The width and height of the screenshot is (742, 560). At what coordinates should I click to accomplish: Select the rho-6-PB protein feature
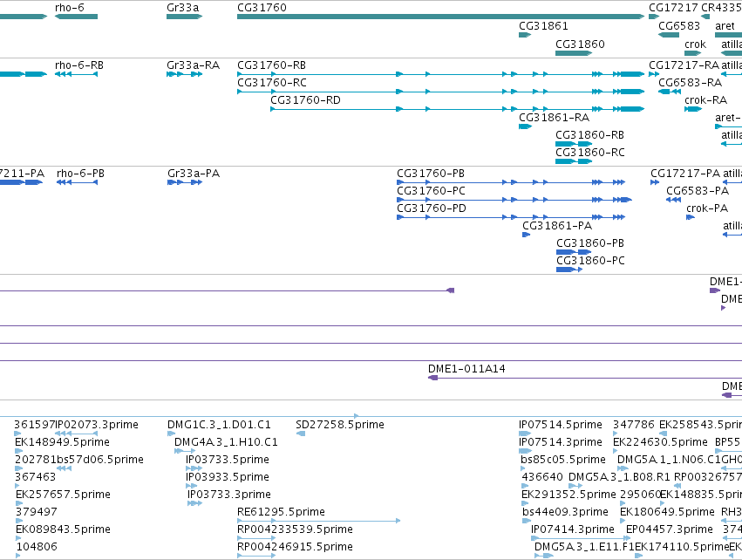pyautogui.click(x=77, y=182)
